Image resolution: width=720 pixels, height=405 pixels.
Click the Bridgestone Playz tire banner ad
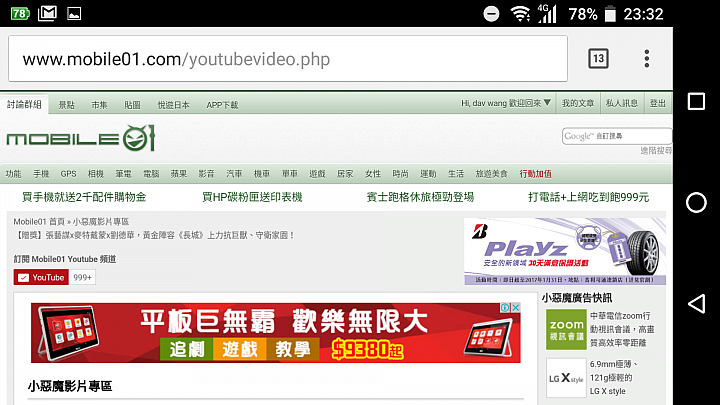[x=565, y=251]
